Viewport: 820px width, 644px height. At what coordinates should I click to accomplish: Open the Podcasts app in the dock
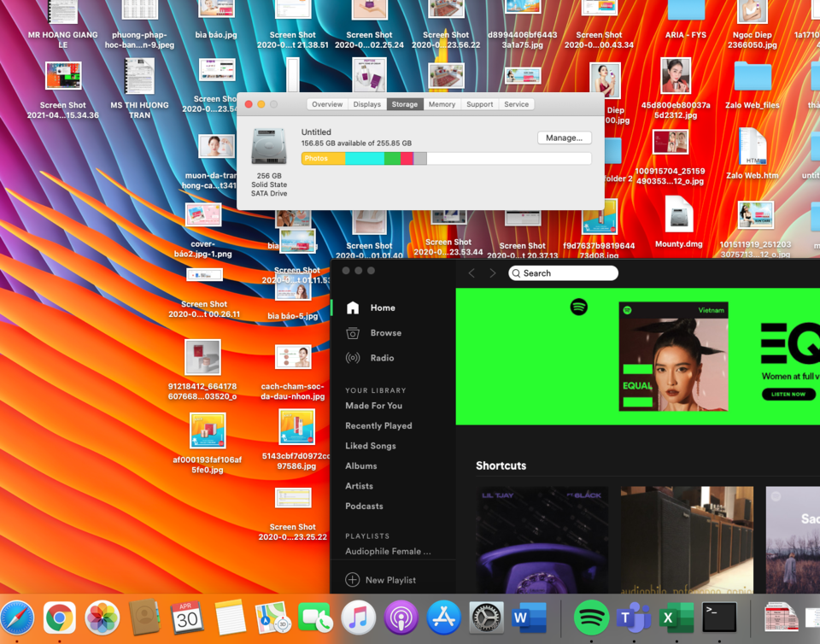pos(401,618)
